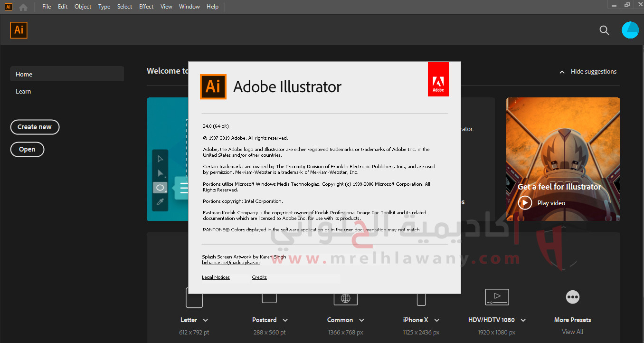Collapse suggestions with Hide suggestions chevron
The image size is (644, 343).
click(562, 72)
